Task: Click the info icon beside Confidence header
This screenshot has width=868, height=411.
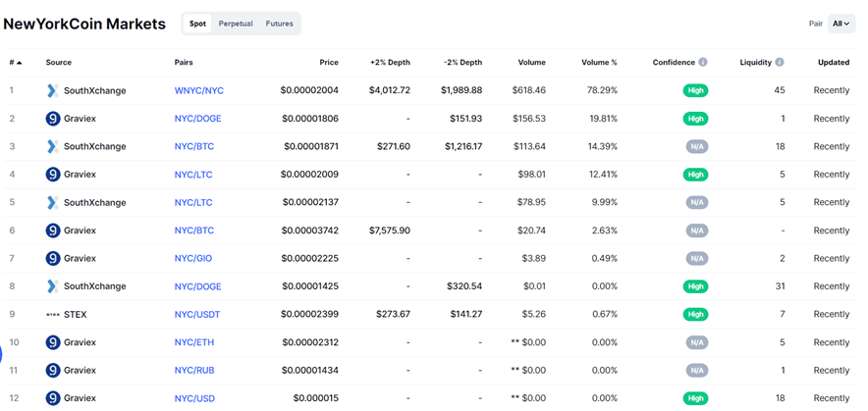Action: point(703,63)
